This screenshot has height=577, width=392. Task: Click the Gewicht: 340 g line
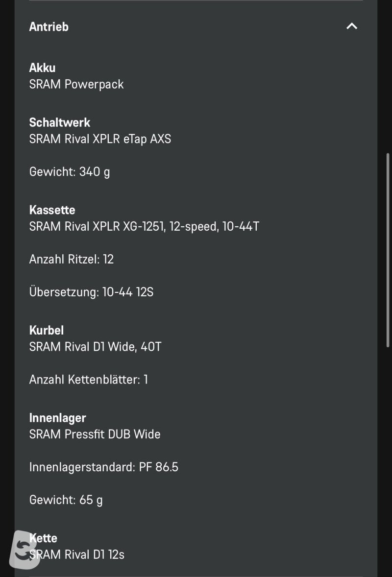[70, 172]
